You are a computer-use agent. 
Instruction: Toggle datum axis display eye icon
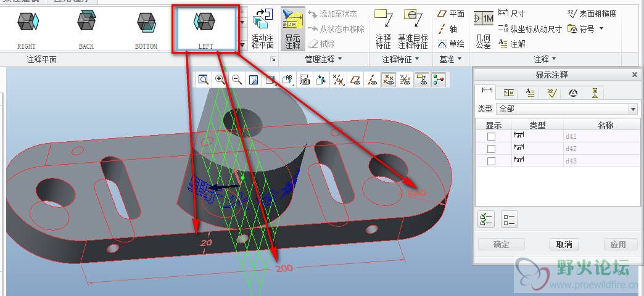[372, 80]
